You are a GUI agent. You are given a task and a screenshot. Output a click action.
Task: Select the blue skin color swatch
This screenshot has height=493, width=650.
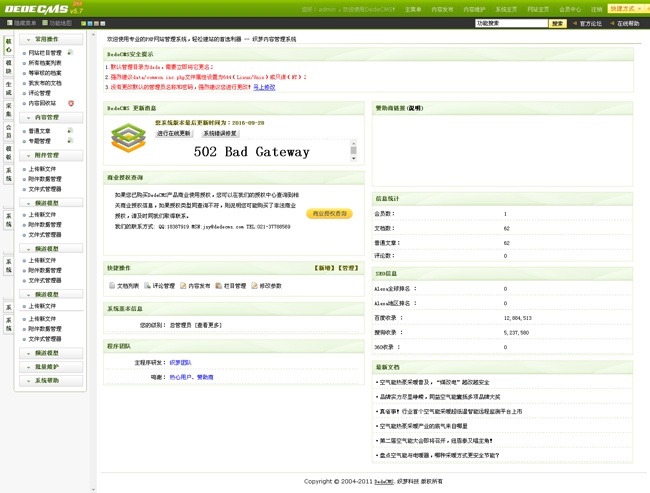tap(90, 24)
